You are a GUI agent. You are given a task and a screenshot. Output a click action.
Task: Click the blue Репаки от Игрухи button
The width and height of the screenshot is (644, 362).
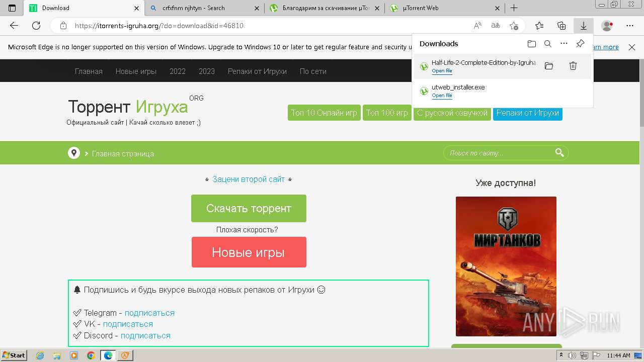click(528, 113)
